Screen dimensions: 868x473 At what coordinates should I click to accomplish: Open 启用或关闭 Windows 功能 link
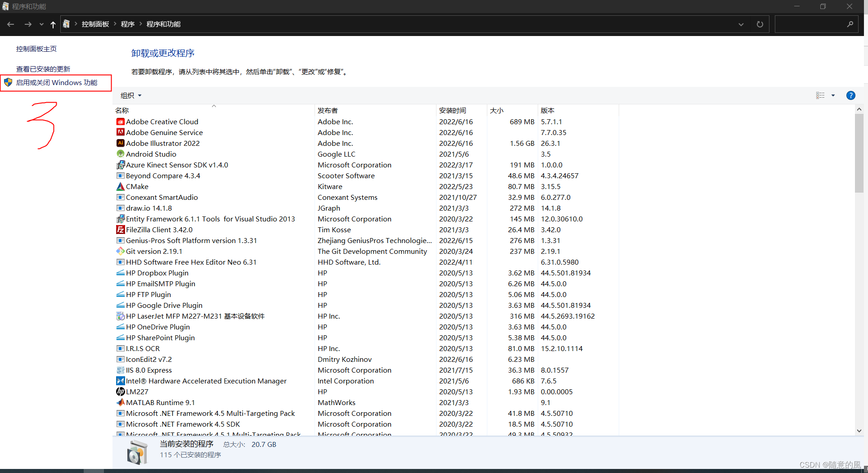pos(57,82)
